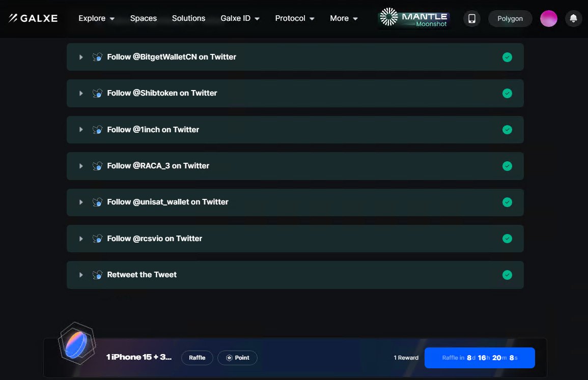588x380 pixels.
Task: Click the '1 Reward' label
Action: [406, 358]
